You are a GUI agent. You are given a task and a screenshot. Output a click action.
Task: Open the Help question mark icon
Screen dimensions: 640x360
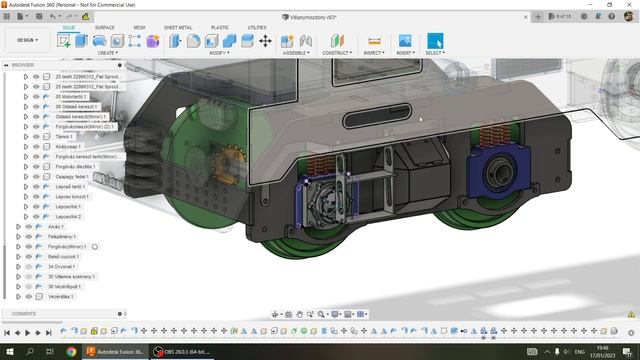tap(611, 16)
